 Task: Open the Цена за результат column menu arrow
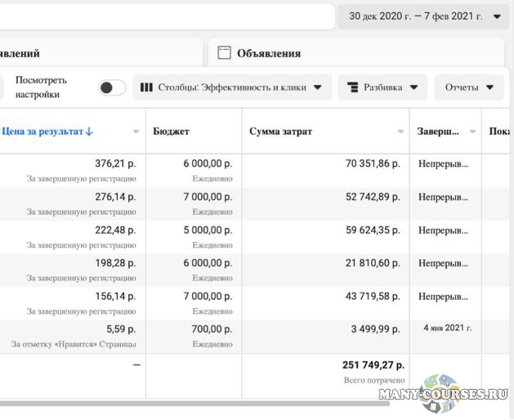point(136,132)
